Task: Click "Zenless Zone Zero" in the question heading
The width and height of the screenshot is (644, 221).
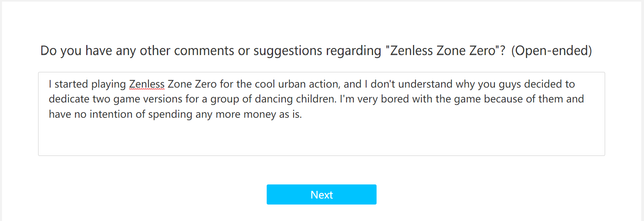Action: (x=443, y=51)
